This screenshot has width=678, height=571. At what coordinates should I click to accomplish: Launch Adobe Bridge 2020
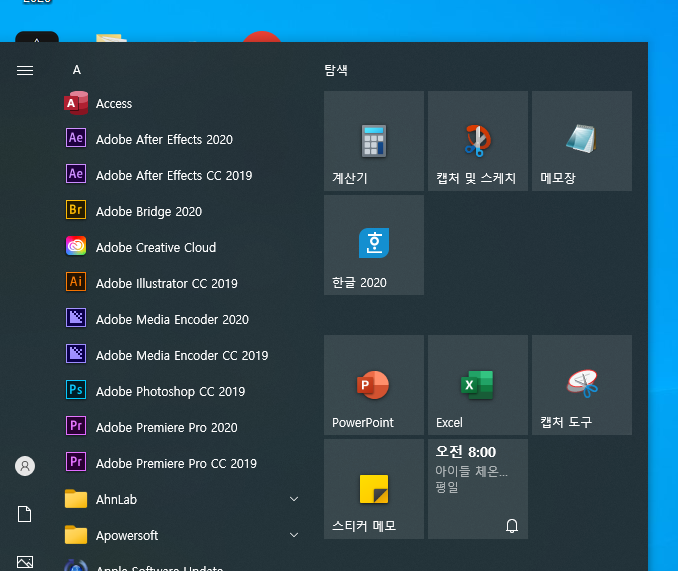pyautogui.click(x=182, y=211)
